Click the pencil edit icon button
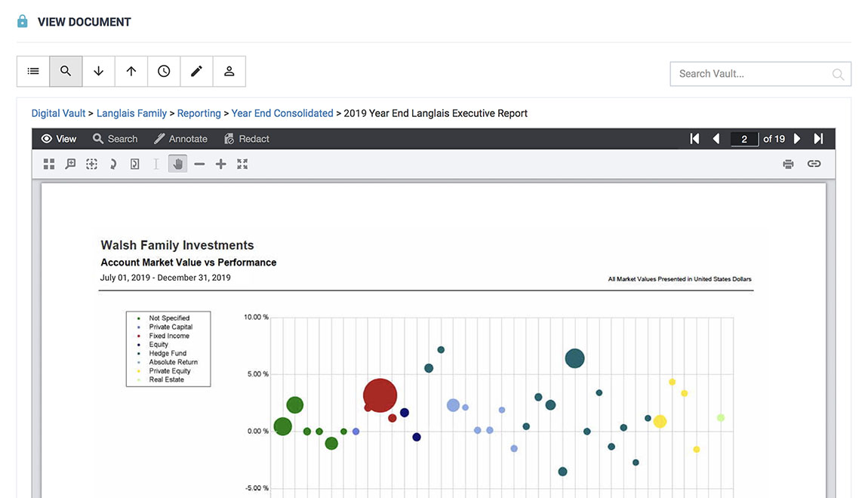 tap(196, 71)
